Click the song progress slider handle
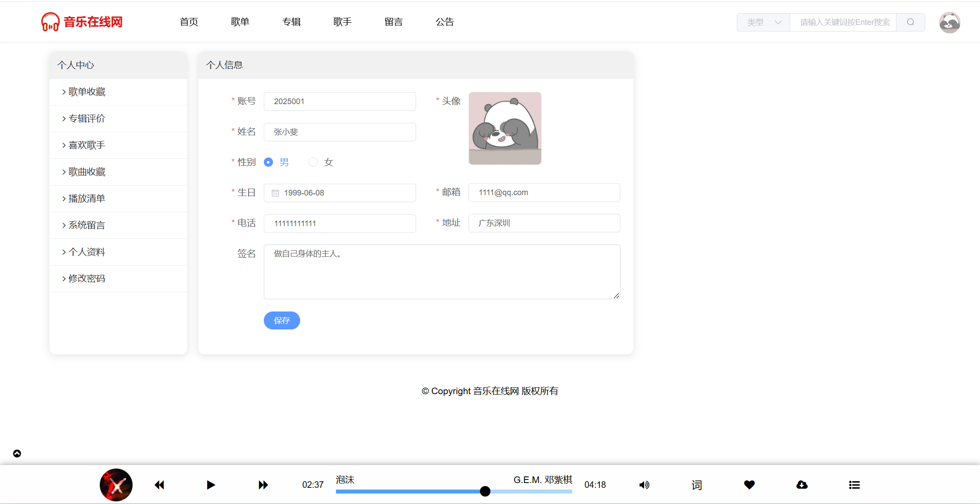 pyautogui.click(x=485, y=491)
